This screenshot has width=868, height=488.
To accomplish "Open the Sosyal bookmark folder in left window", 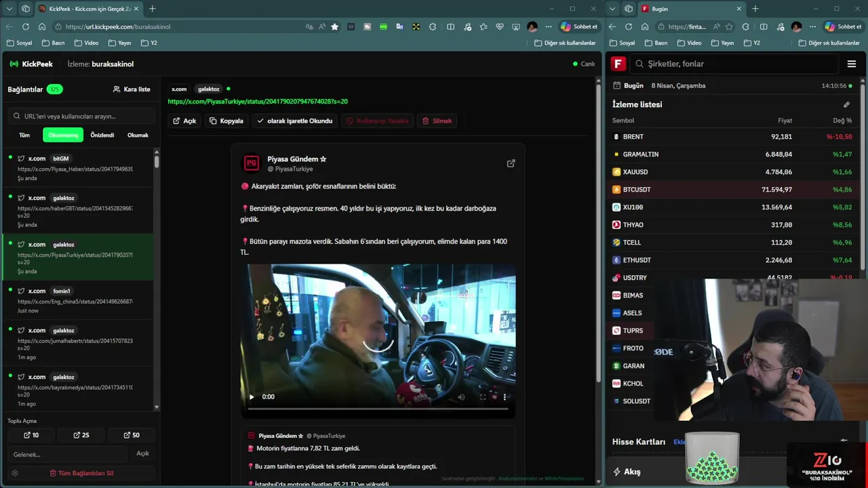I will click(19, 43).
